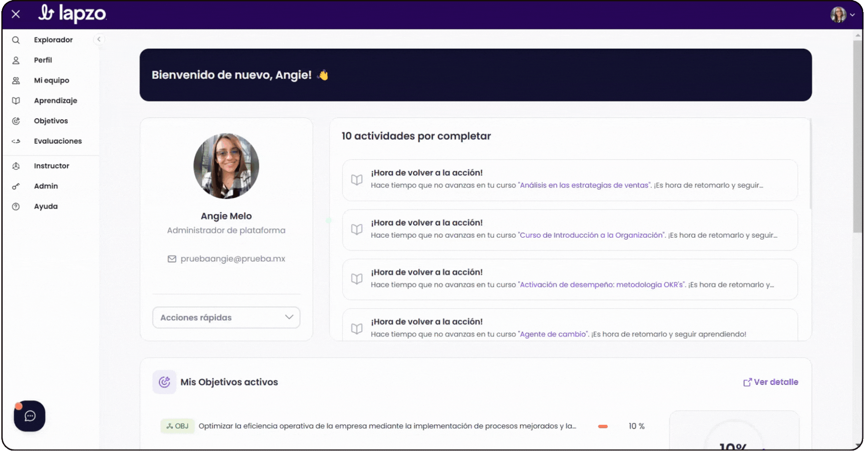
Task: Open course link Análisis en las estrategias de ventas
Action: coord(585,185)
